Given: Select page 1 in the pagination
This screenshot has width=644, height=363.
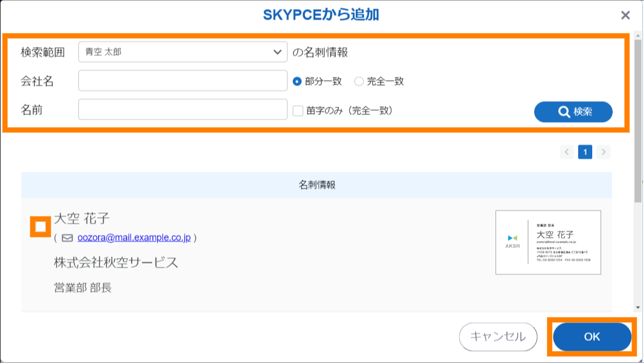Looking at the screenshot, I should pyautogui.click(x=585, y=152).
